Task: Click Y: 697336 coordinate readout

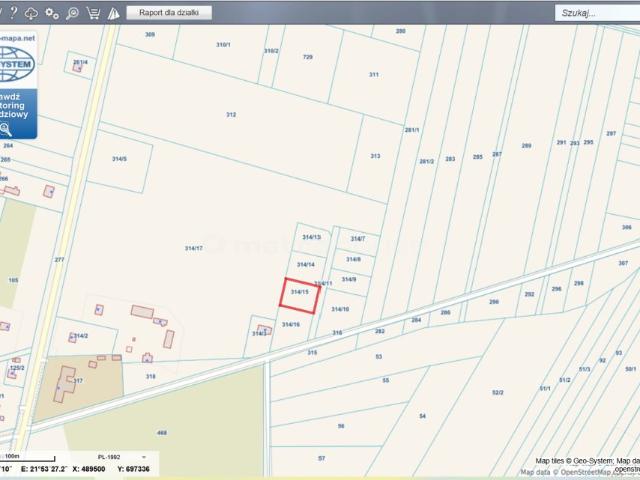Action: point(133,469)
